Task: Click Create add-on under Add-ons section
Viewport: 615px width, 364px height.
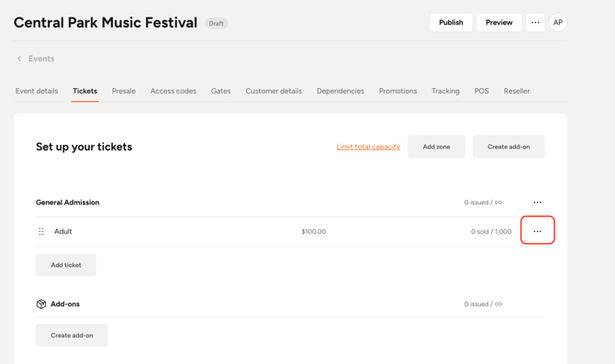Action: (72, 335)
